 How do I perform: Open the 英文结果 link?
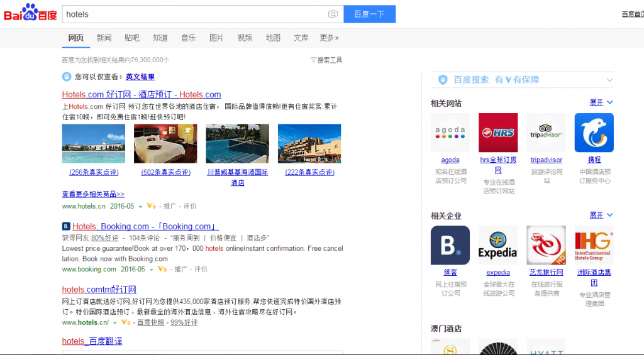point(140,77)
